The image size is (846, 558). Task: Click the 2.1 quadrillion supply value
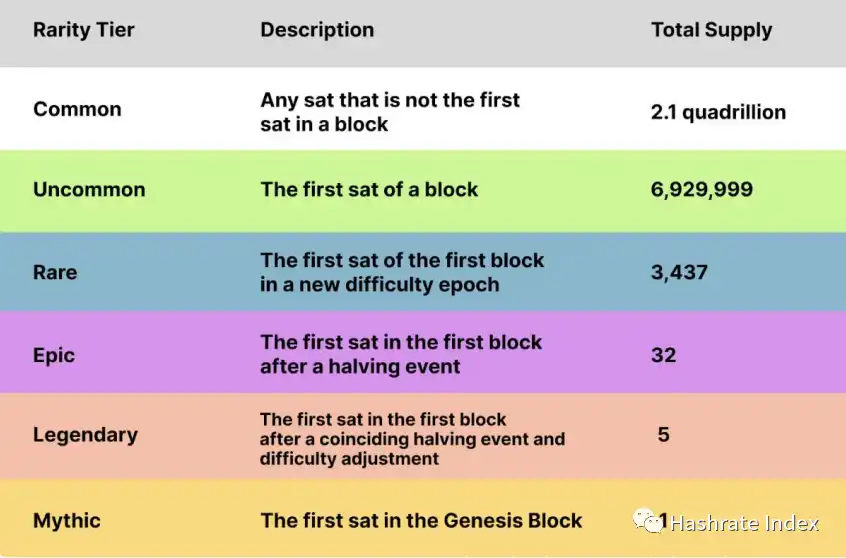click(718, 112)
